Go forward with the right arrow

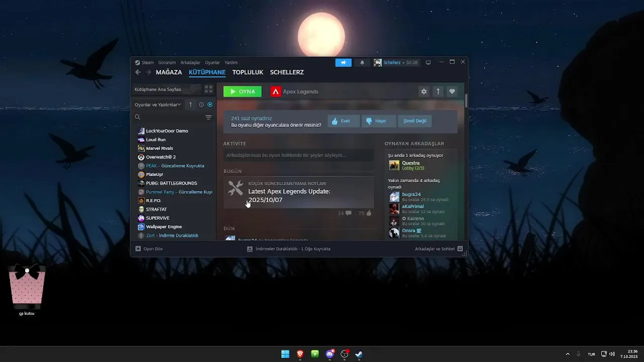[148, 72]
